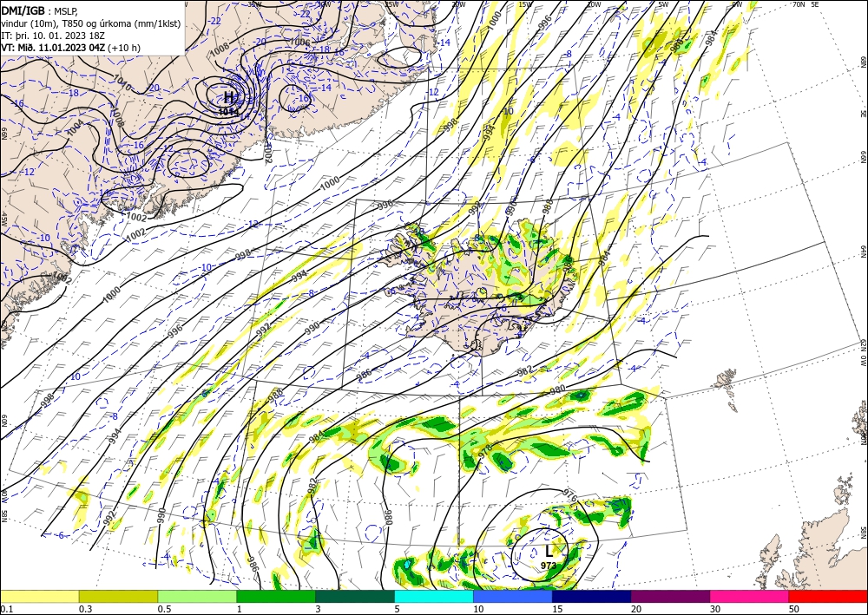This screenshot has height=615, width=868.
Task: Select the medium green 1 mm legend color
Action: [276, 596]
